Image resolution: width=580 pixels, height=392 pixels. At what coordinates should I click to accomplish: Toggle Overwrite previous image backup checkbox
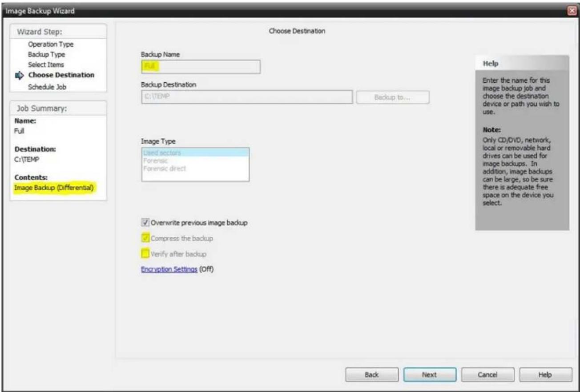coord(145,223)
